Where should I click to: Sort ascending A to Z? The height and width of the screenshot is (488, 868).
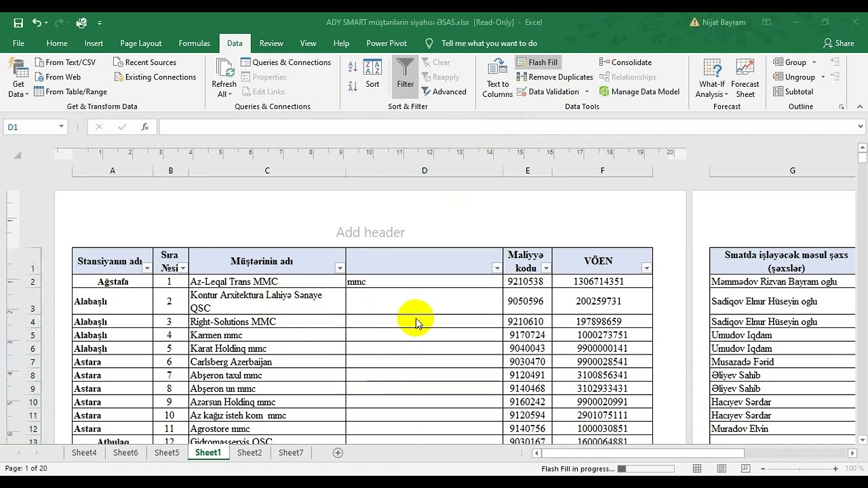[x=353, y=67]
